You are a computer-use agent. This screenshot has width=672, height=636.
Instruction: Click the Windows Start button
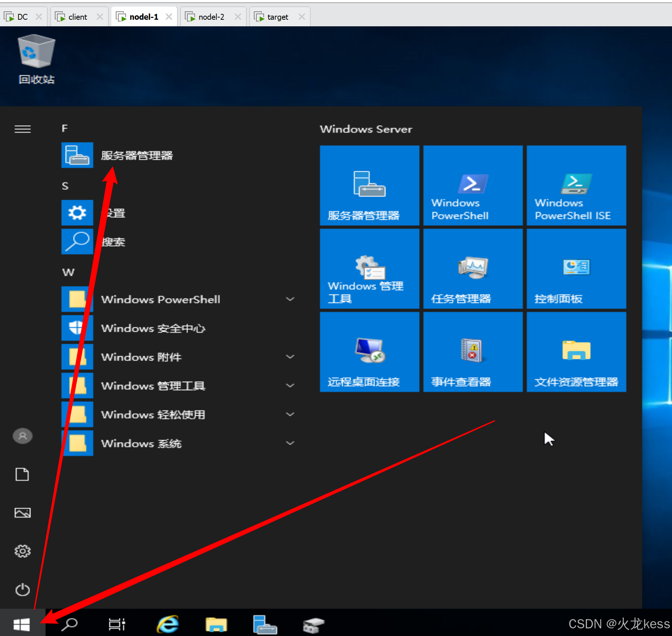(x=22, y=624)
